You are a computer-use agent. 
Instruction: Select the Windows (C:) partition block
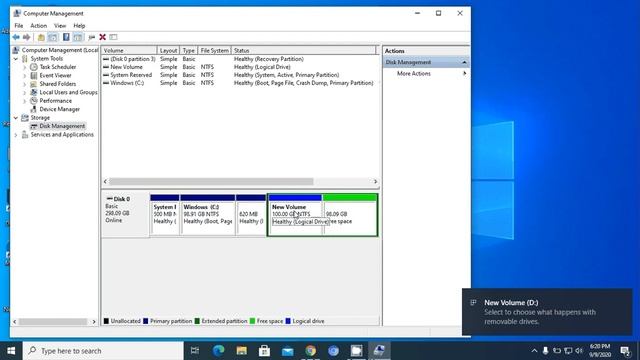208,215
